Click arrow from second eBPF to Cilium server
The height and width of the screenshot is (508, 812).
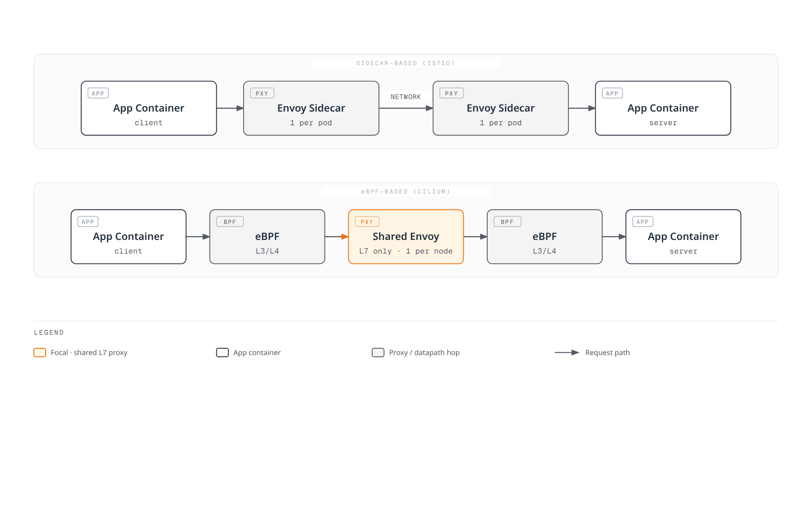click(614, 236)
